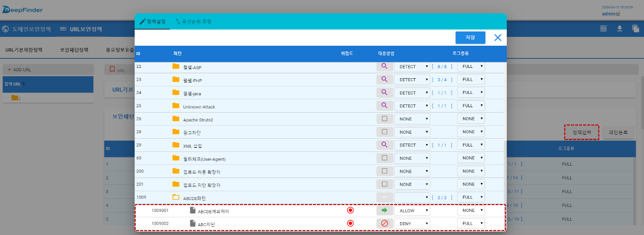Close the policy dialog with X
The height and width of the screenshot is (235, 644).
(497, 37)
